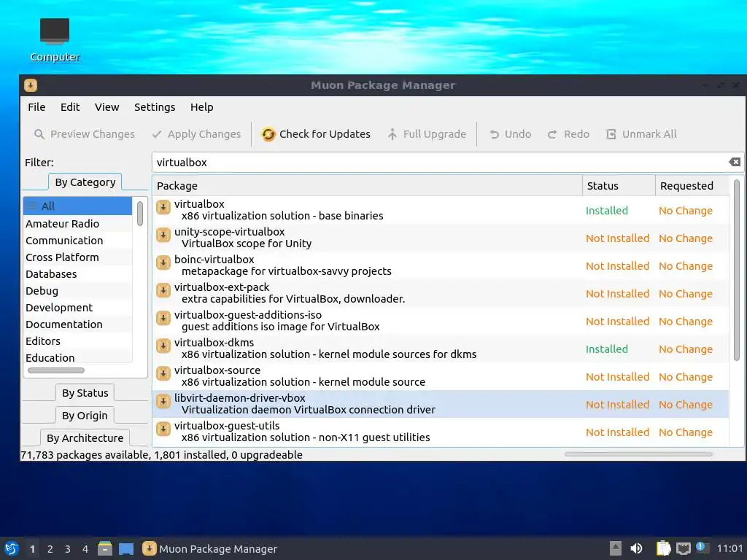
Task: Click the unity-scope-virtualbox package icon
Action: (163, 235)
